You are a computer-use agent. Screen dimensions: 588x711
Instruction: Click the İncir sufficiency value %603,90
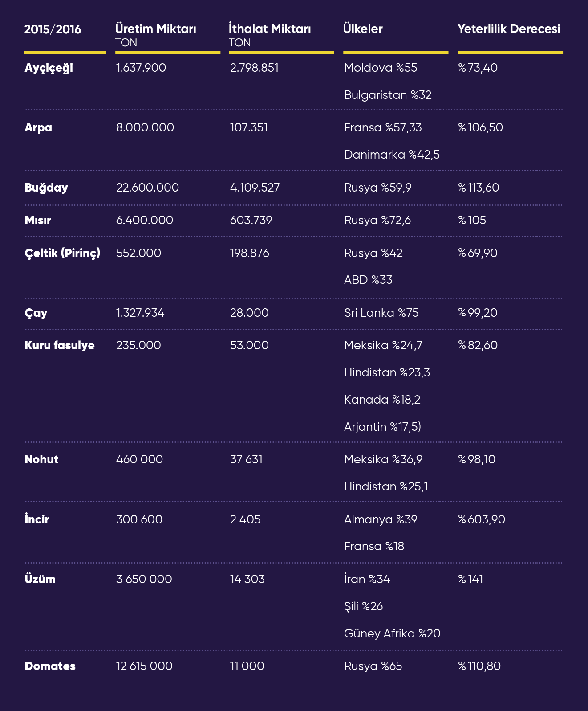(x=482, y=519)
